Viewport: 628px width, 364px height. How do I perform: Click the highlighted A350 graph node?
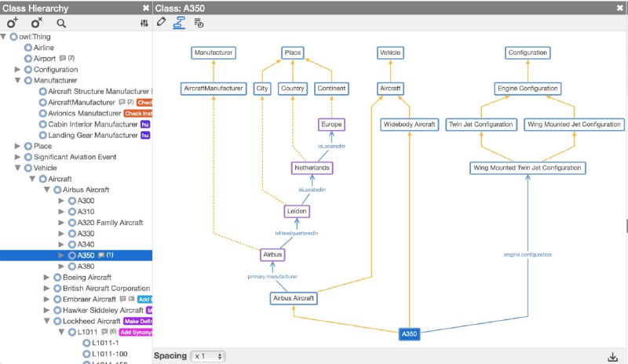[409, 334]
